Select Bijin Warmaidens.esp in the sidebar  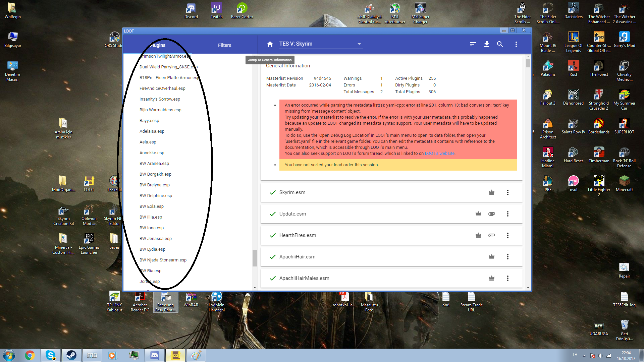coord(160,110)
